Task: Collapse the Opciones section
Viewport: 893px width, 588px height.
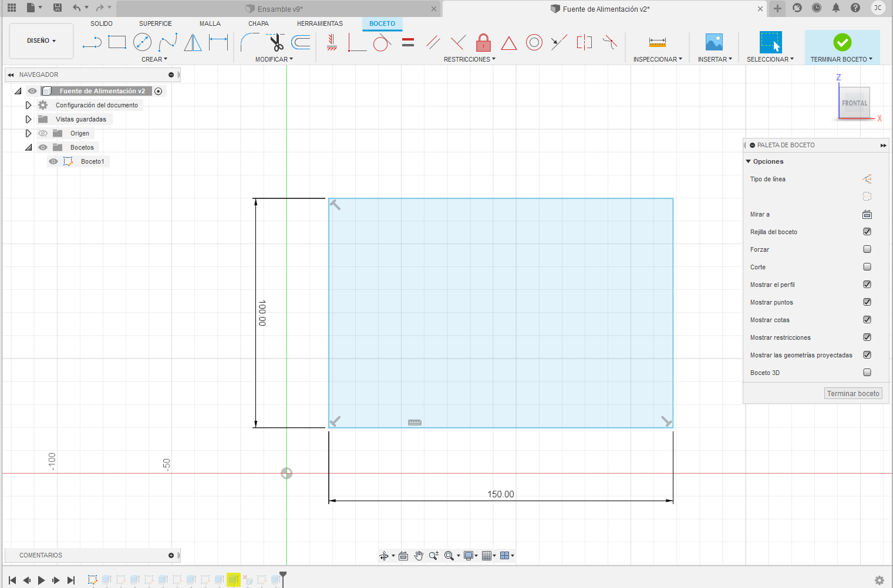Action: [x=749, y=161]
